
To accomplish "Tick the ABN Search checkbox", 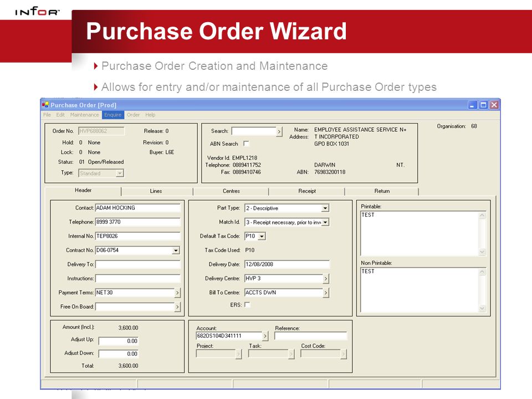I will (246, 144).
